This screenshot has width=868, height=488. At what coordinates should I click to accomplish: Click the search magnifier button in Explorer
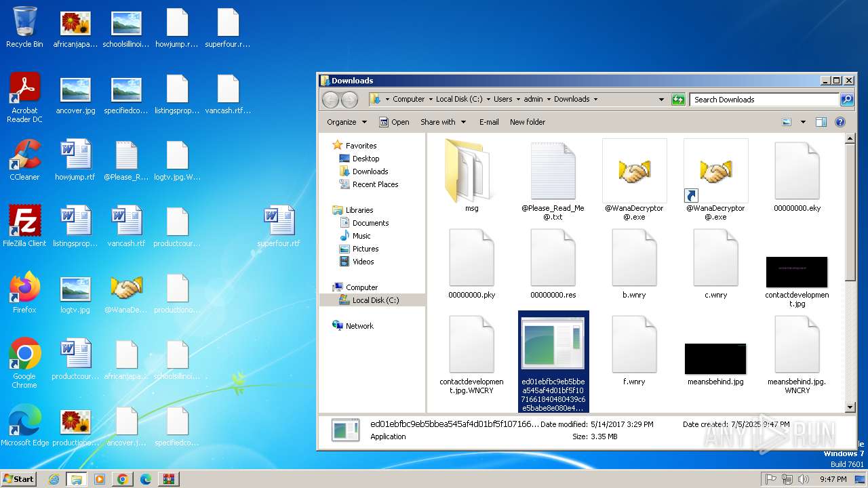pos(847,100)
